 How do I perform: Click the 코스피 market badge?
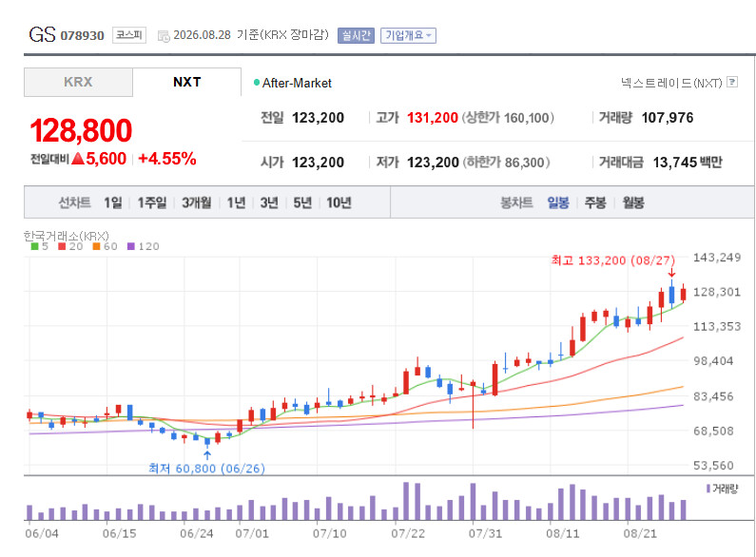pyautogui.click(x=129, y=35)
